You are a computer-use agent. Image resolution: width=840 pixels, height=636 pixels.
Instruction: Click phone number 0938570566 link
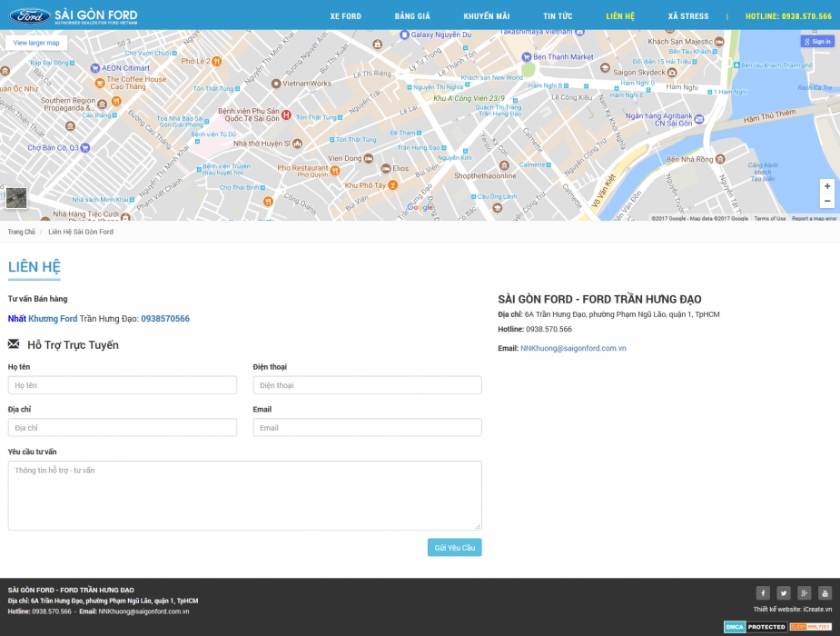(x=165, y=319)
